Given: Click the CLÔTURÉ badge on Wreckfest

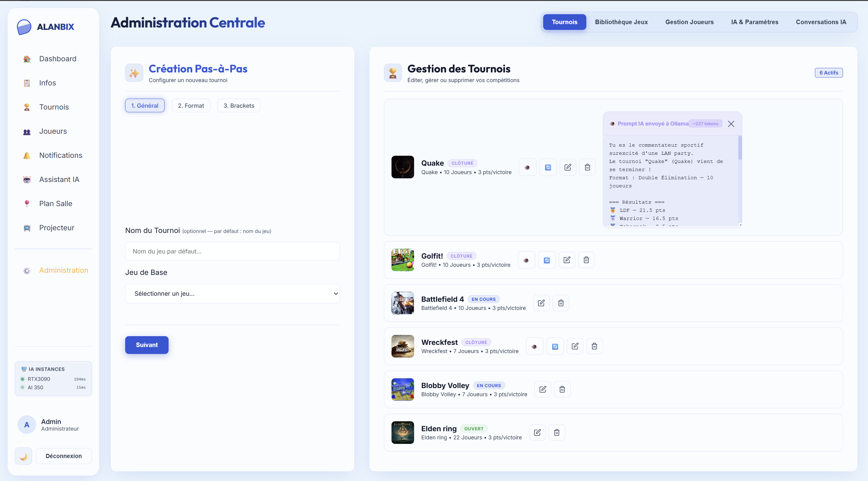Looking at the screenshot, I should (x=476, y=342).
